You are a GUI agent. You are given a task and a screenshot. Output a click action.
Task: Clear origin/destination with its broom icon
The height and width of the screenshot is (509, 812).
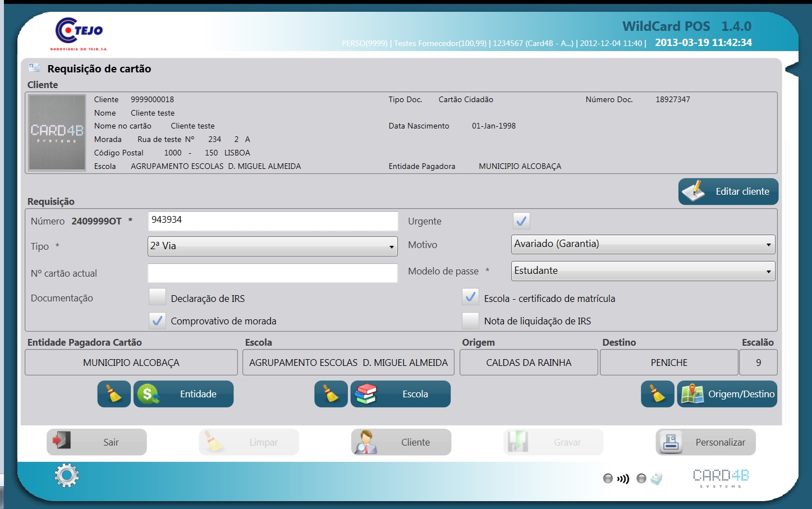coord(657,394)
